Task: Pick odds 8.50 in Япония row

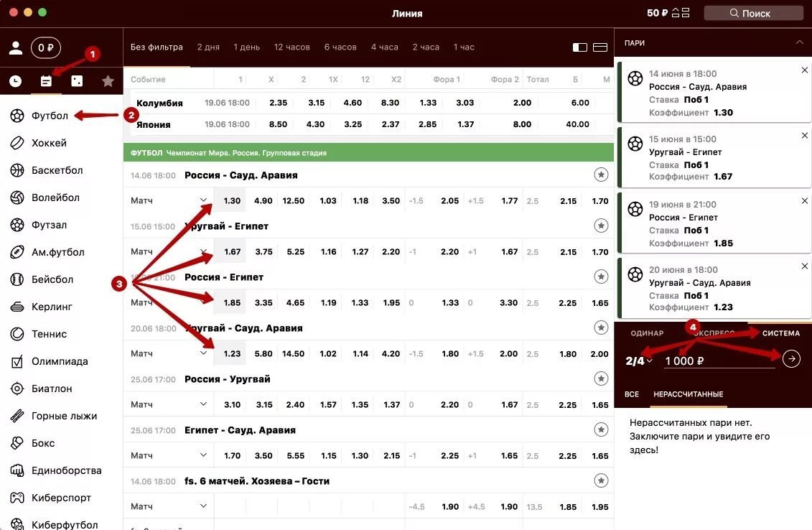Action: click(x=278, y=124)
